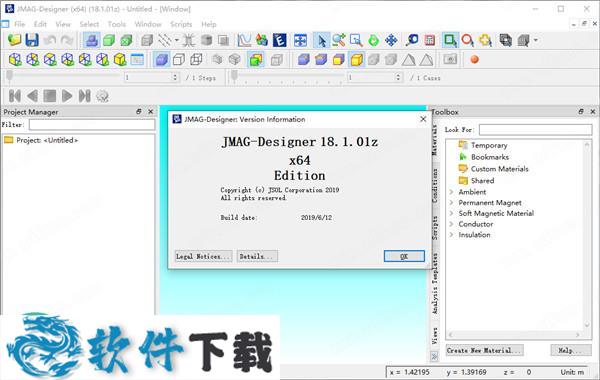This screenshot has height=380, width=600.
Task: Open the Scripts menu
Action: coord(181,24)
